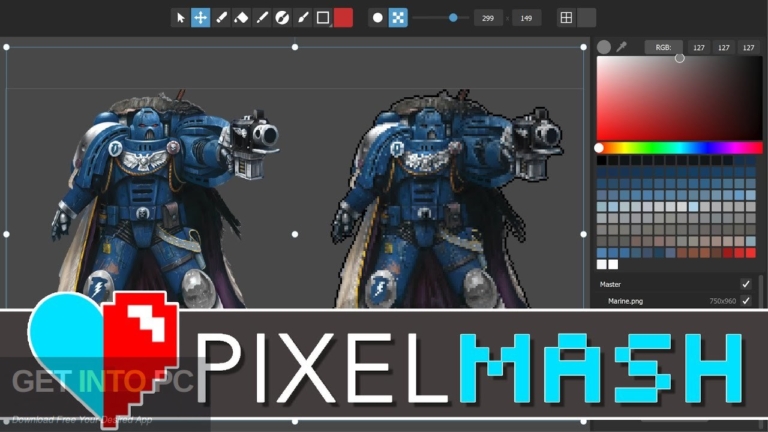Activate the eyedropper color picker
The height and width of the screenshot is (432, 768).
(x=622, y=47)
